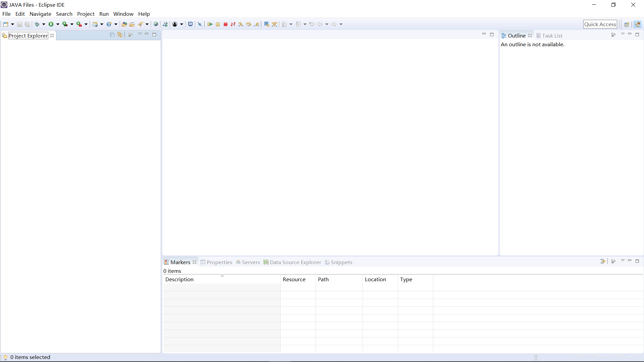
Task: Open the New wizard dropdown arrow
Action: coord(12,24)
